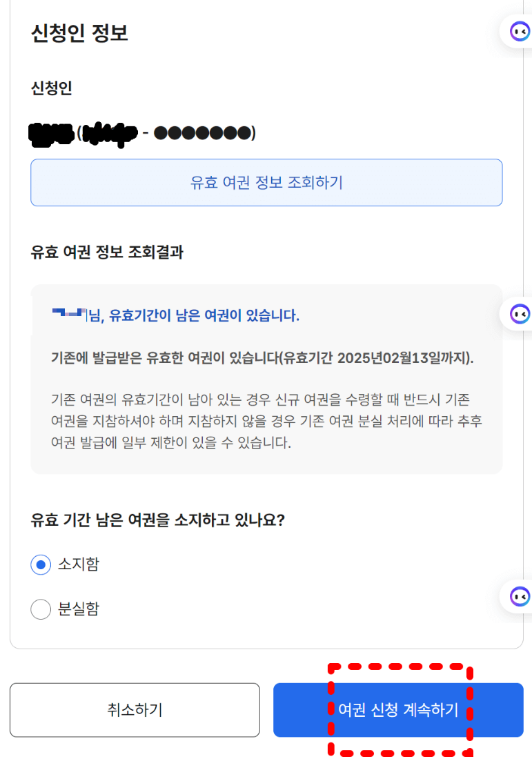Click the question 유효 기간 남은 여권을 소지하고 있나요

(x=157, y=520)
